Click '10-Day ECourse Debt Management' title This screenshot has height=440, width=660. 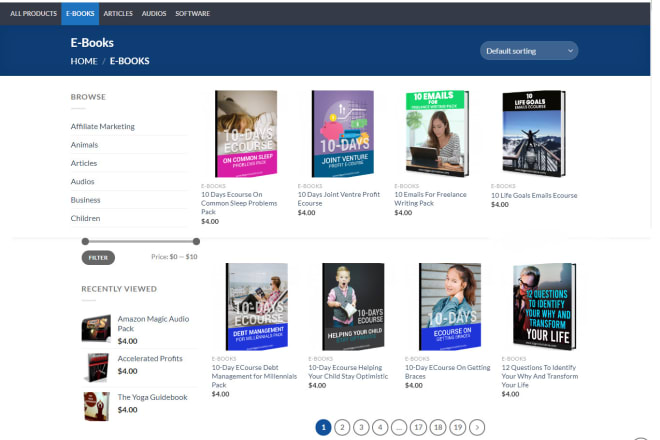[254, 376]
